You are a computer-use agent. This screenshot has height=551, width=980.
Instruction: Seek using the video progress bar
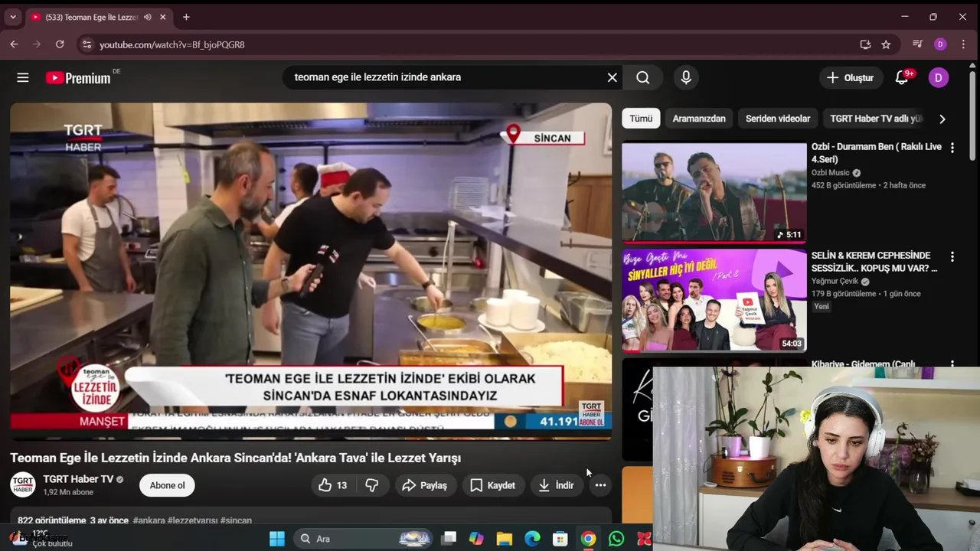tap(311, 438)
